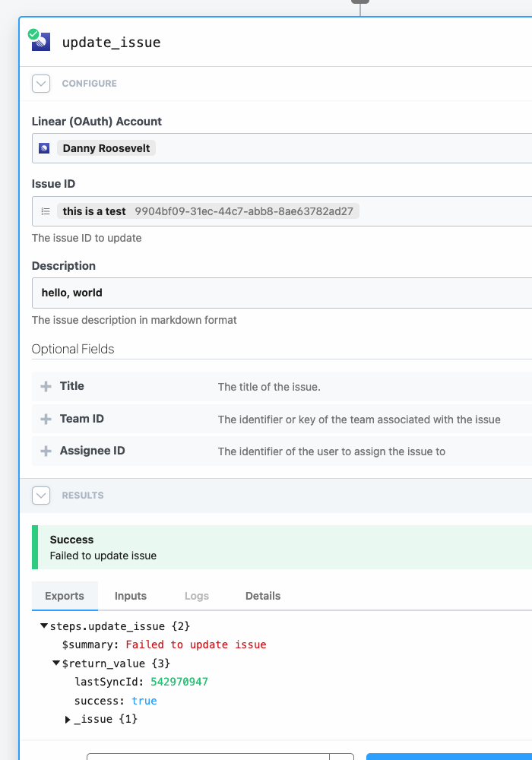Add Assignee ID with its plus icon
532x760 pixels.
tap(45, 450)
